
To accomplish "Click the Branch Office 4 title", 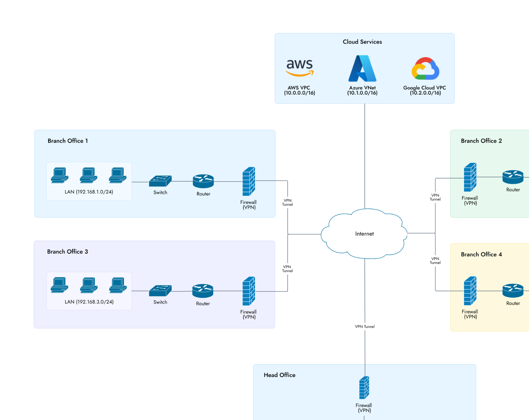I will (x=481, y=254).
